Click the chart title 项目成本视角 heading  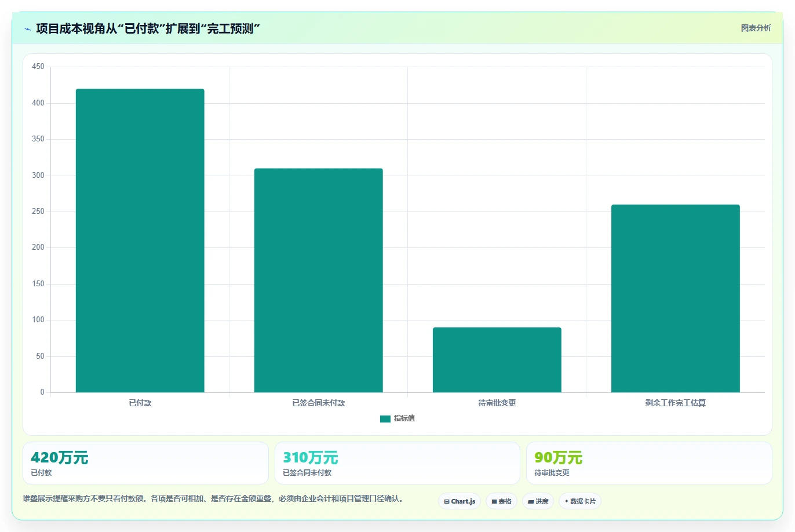(148, 28)
